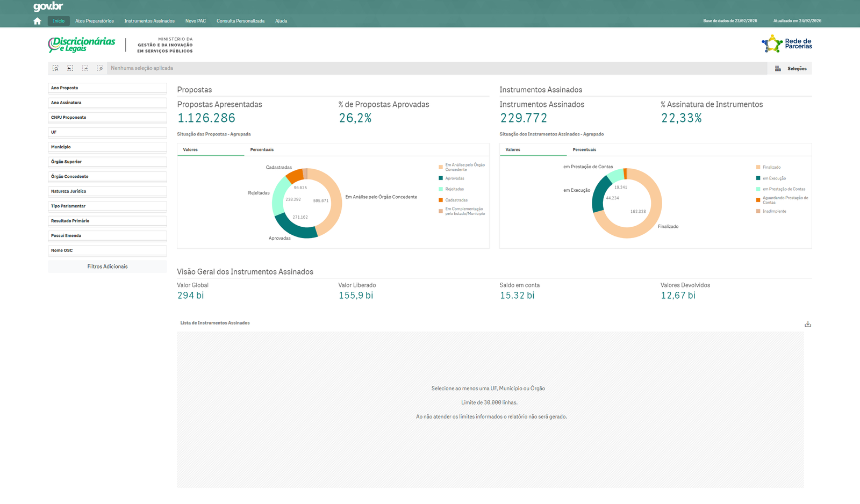This screenshot has width=860, height=504.
Task: Open the Ano Proposta filter dropdown
Action: click(x=107, y=88)
